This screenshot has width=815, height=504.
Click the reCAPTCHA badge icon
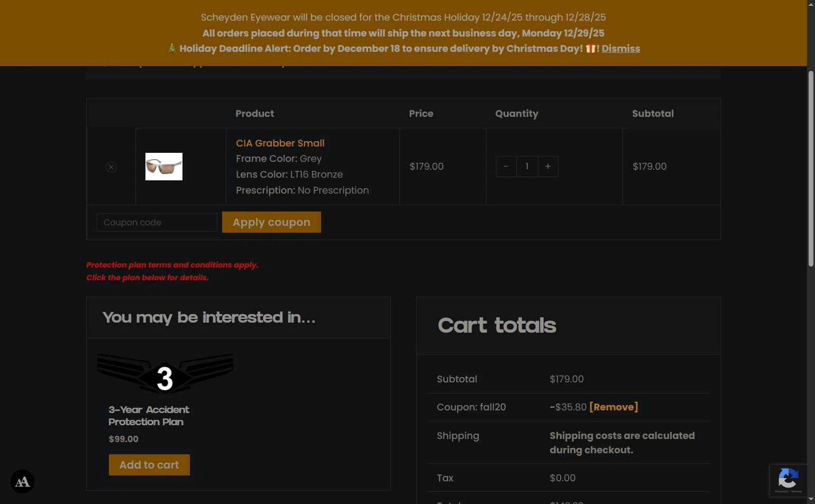point(788,481)
